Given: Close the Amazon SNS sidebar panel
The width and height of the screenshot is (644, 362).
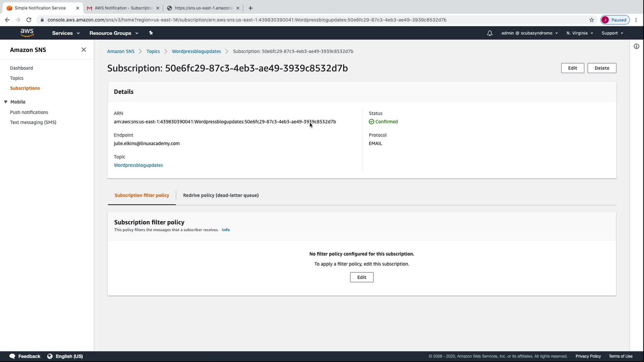Looking at the screenshot, I should point(84,50).
